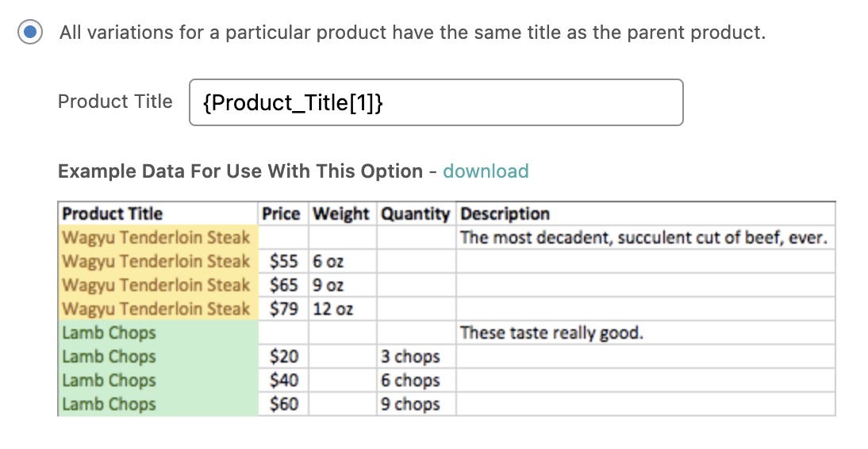Select the 9 oz weight cell
This screenshot has width=868, height=449.
[328, 285]
